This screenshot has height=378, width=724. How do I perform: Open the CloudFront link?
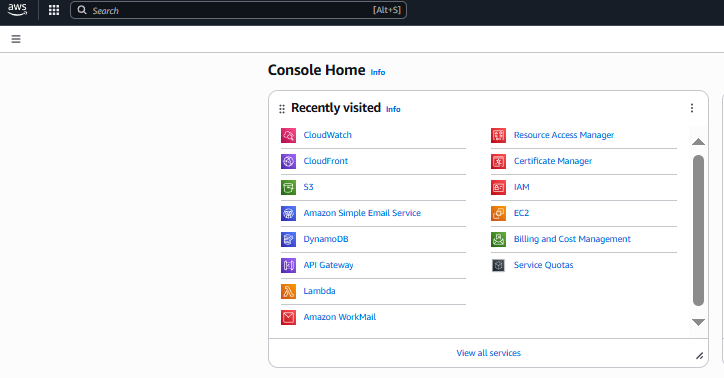[x=326, y=161]
